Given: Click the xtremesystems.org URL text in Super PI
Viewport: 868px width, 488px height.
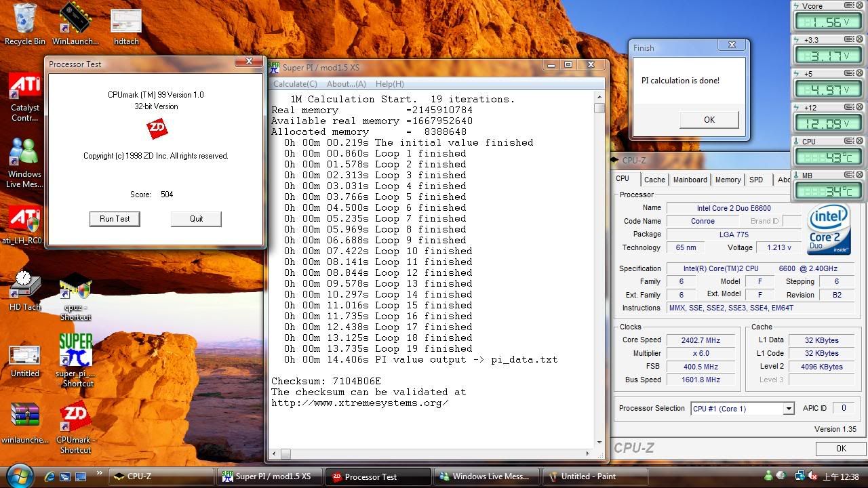Looking at the screenshot, I should (x=359, y=403).
